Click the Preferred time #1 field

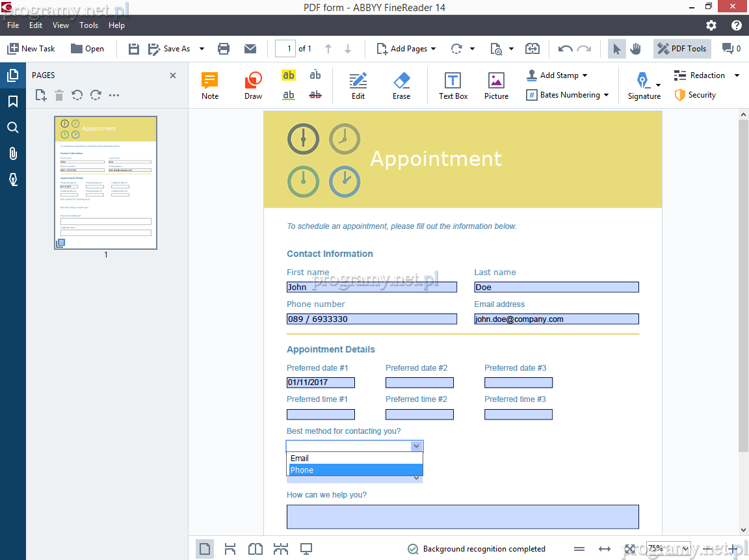click(x=321, y=414)
